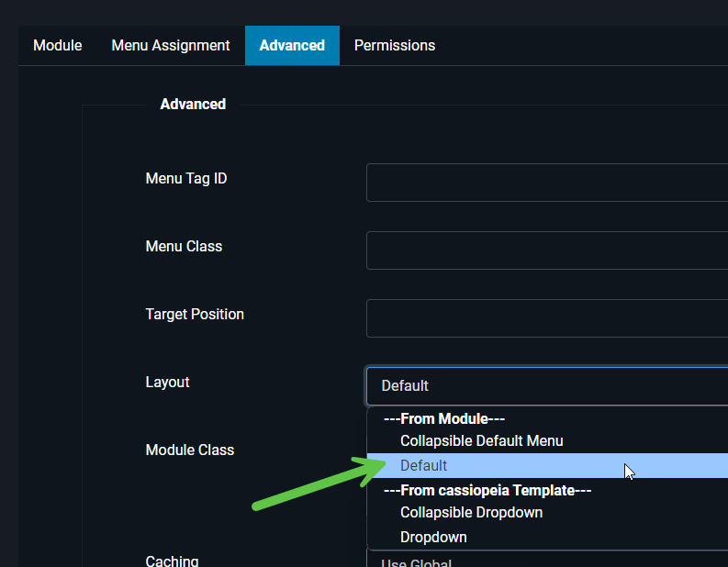728x567 pixels.
Task: Click the Menu Class label
Action: (184, 247)
